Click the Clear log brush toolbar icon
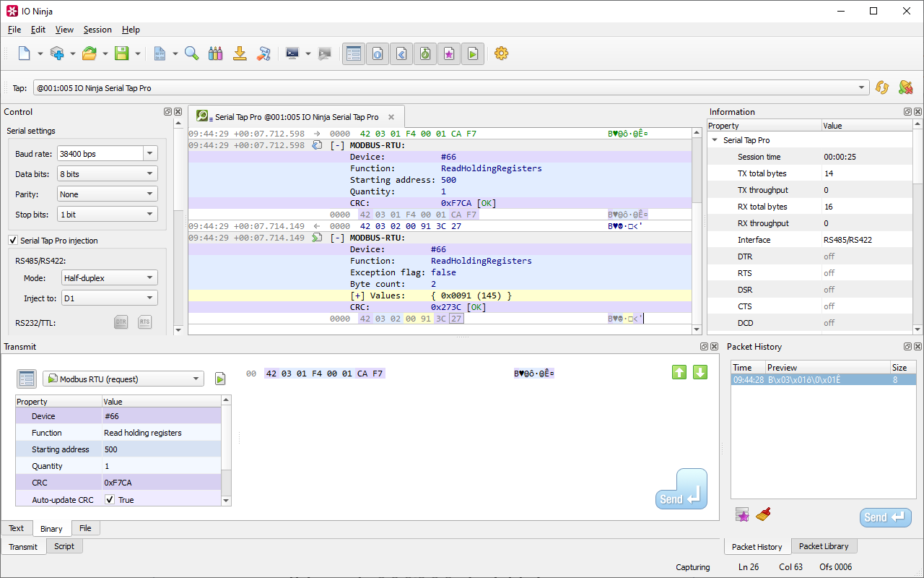This screenshot has height=578, width=924. point(264,53)
